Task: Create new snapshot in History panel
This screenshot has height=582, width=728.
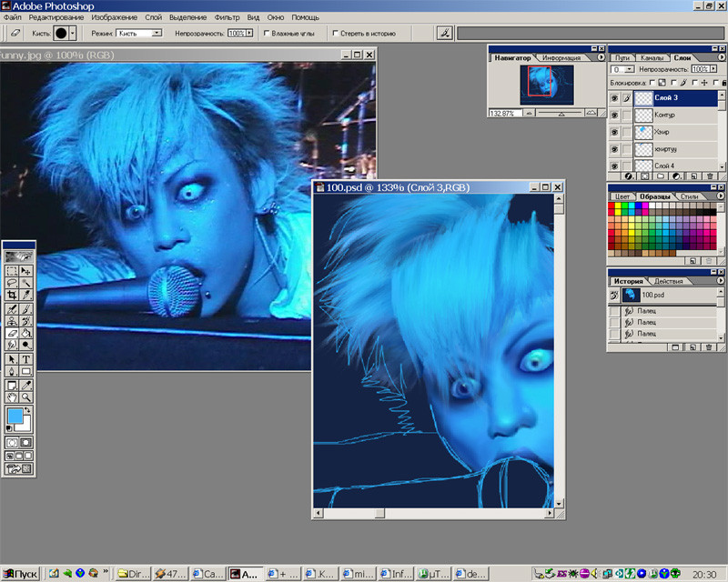Action: 693,347
